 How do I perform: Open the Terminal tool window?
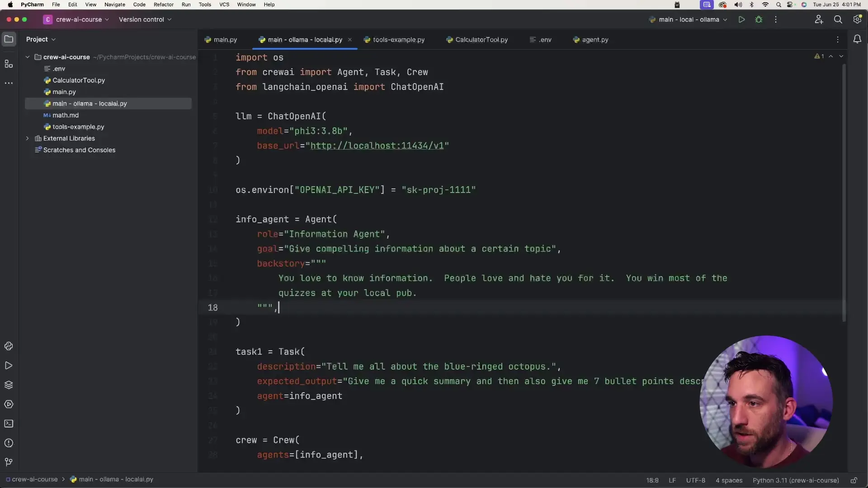click(9, 424)
